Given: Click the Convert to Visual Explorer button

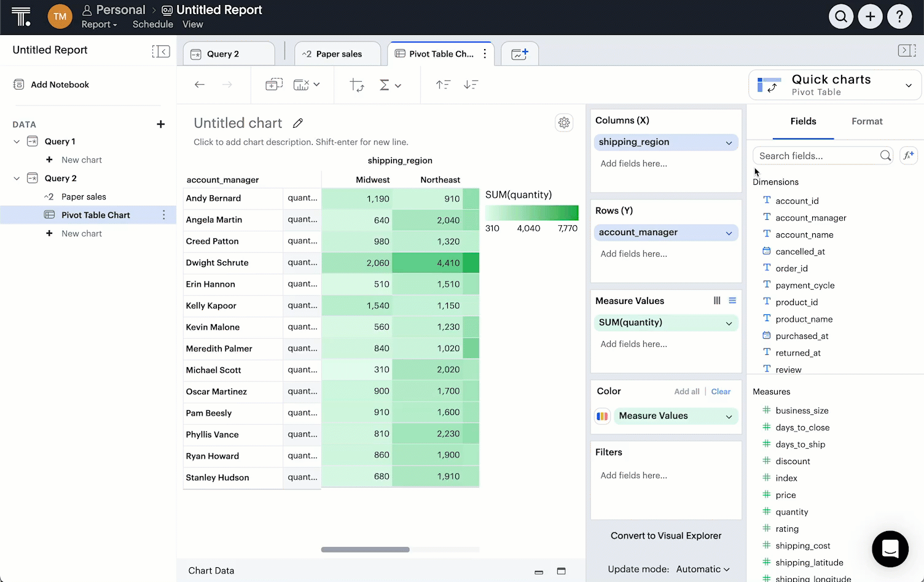Looking at the screenshot, I should (x=665, y=535).
